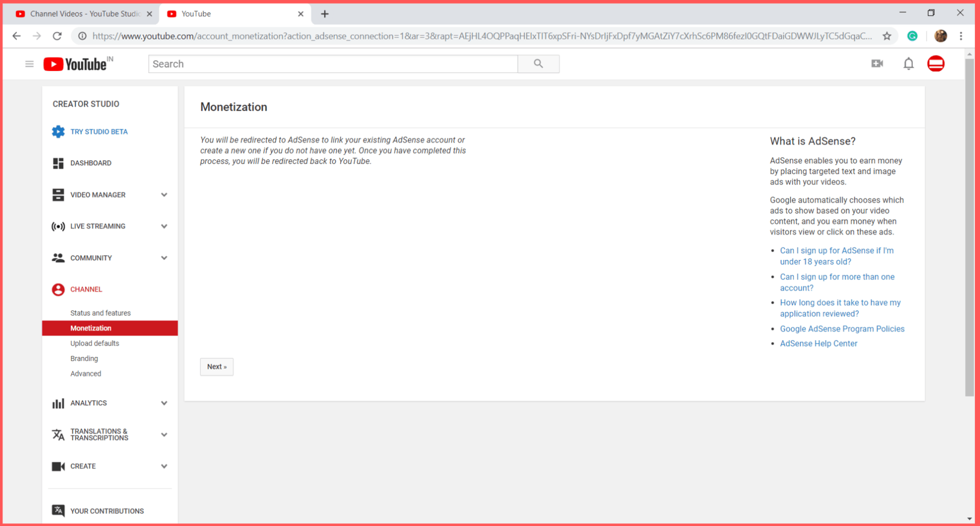The height and width of the screenshot is (526, 980).
Task: Open Branding settings
Action: 84,359
